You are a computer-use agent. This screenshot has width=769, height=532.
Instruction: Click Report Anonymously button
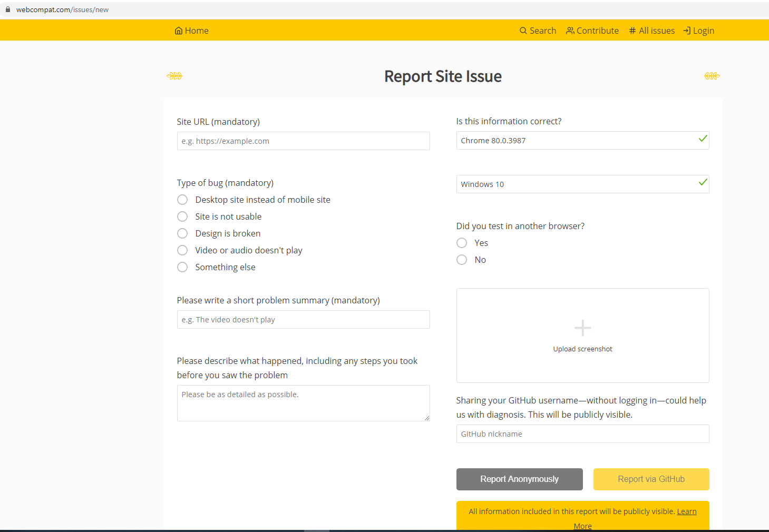click(520, 479)
